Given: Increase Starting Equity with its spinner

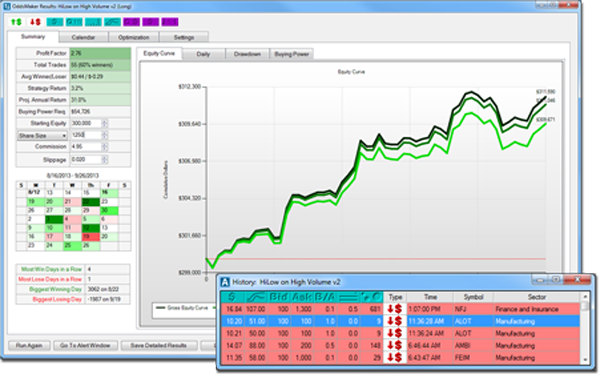Looking at the screenshot, I should pos(104,121).
